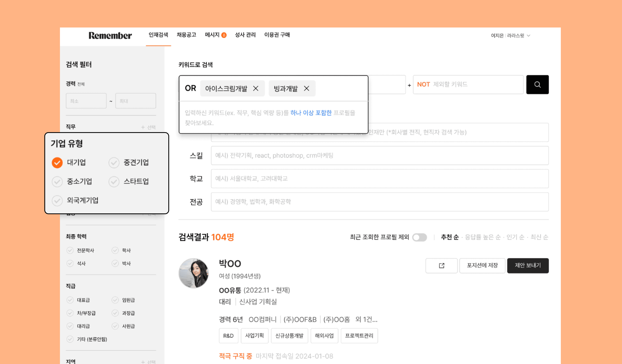Viewport: 622px width, 364px height.
Task: Click the 최소 career input field
Action: (86, 101)
